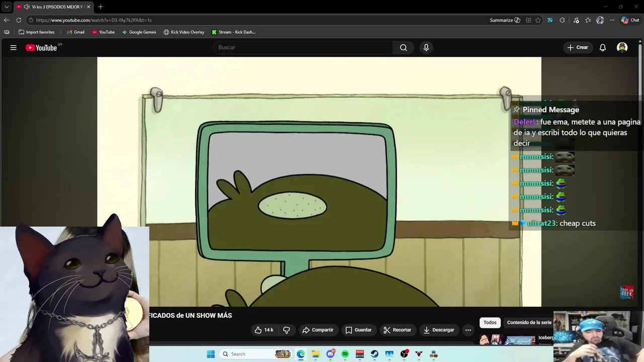Screen dimensions: 644x362
Task: Open the Windows Start button
Action: pyautogui.click(x=211, y=354)
